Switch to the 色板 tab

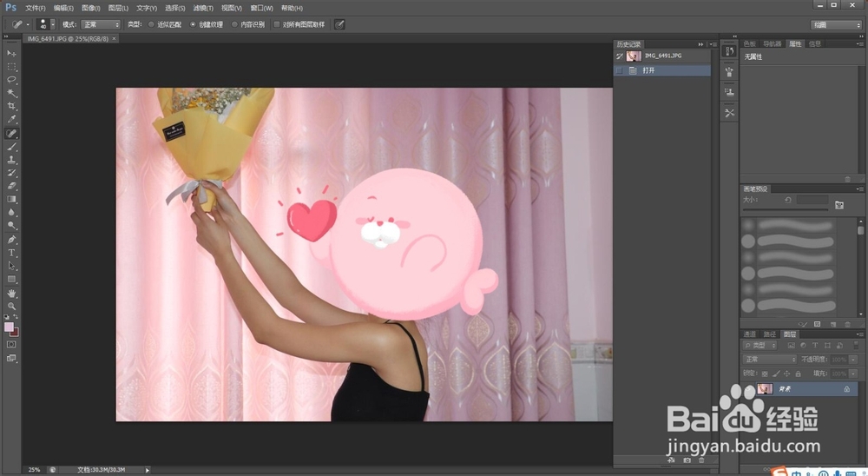point(750,43)
